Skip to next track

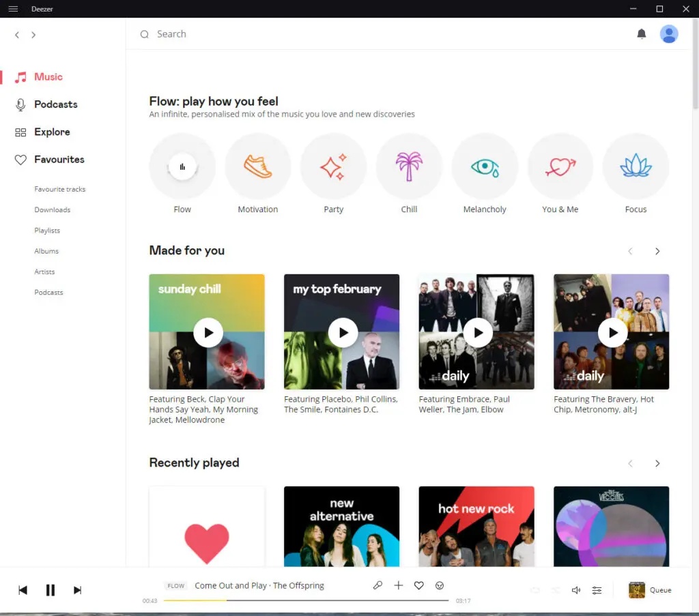(78, 590)
